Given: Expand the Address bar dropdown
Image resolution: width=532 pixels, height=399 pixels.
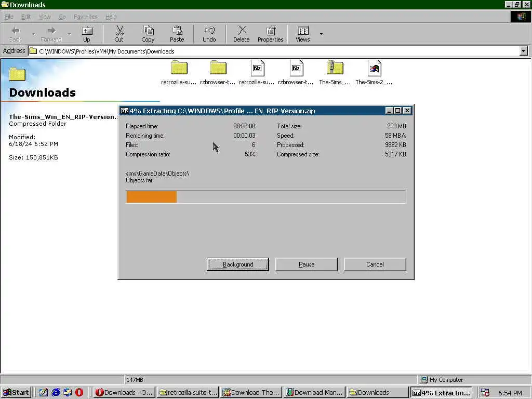Looking at the screenshot, I should [524, 51].
